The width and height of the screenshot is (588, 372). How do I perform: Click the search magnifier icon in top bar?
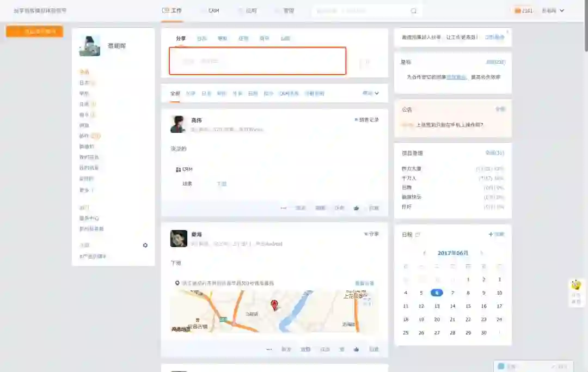[x=413, y=11]
